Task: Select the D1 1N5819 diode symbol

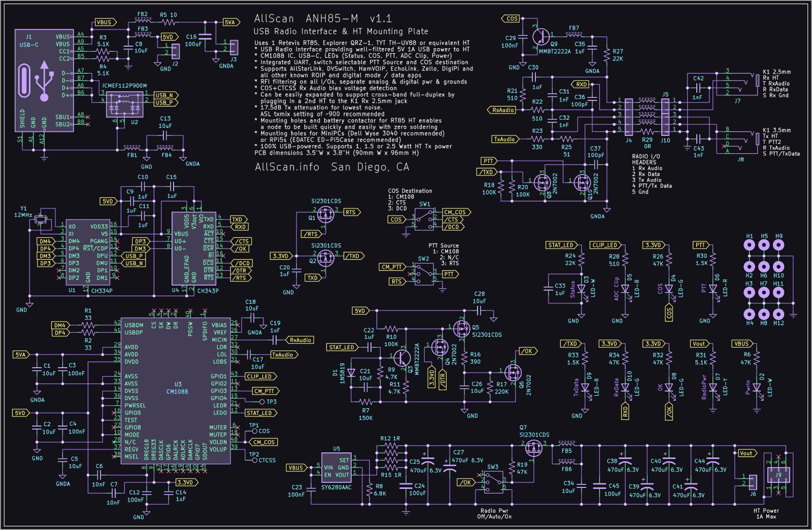Action: tap(351, 373)
